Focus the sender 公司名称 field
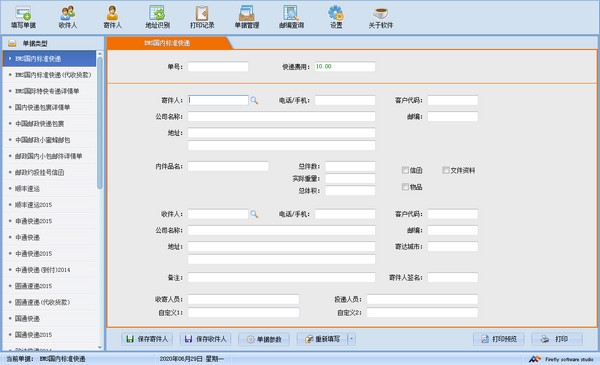Screen dimensions: 600x365 click(x=281, y=117)
